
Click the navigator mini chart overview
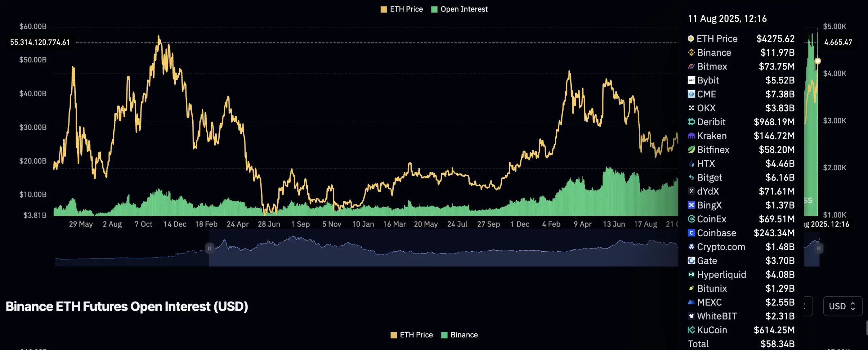pyautogui.click(x=437, y=248)
